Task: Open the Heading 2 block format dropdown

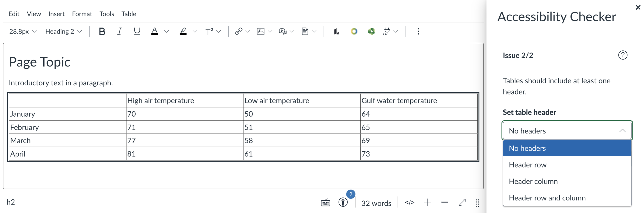Action: pyautogui.click(x=63, y=31)
